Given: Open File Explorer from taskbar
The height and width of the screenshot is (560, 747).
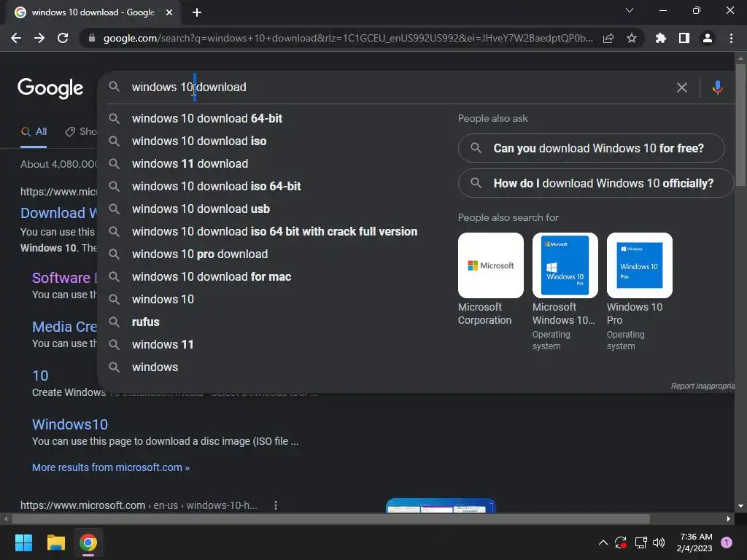Looking at the screenshot, I should (x=55, y=542).
